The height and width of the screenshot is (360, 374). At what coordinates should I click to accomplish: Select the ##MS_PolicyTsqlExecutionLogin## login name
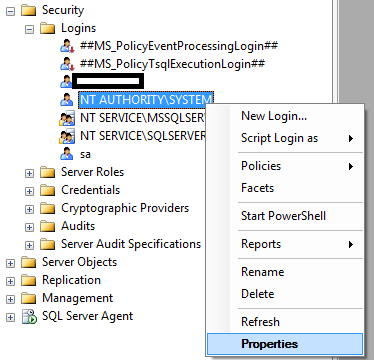coord(172,64)
